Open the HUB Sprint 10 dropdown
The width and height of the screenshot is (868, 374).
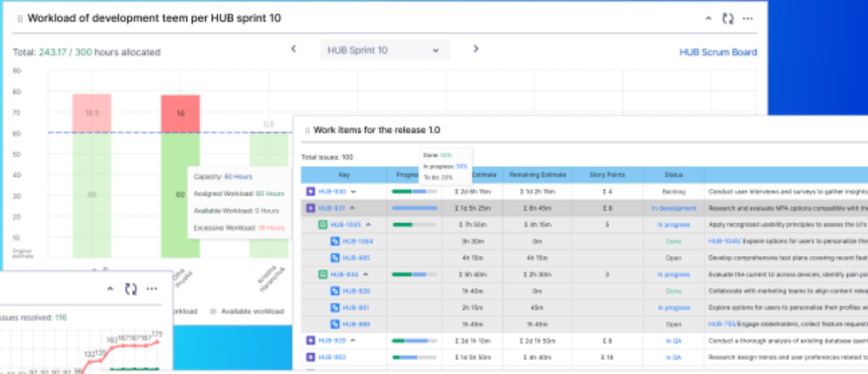coord(385,49)
